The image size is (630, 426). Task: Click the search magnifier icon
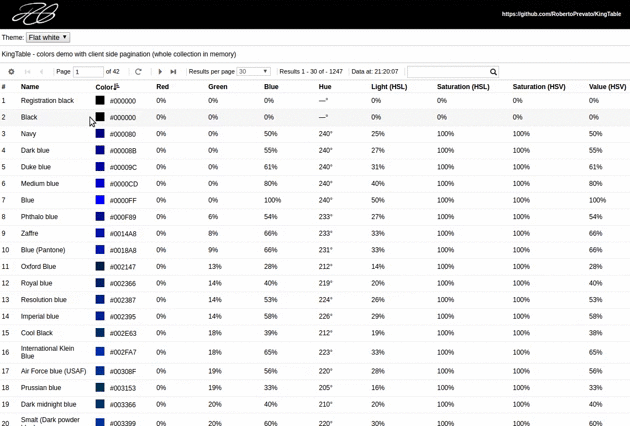(493, 72)
